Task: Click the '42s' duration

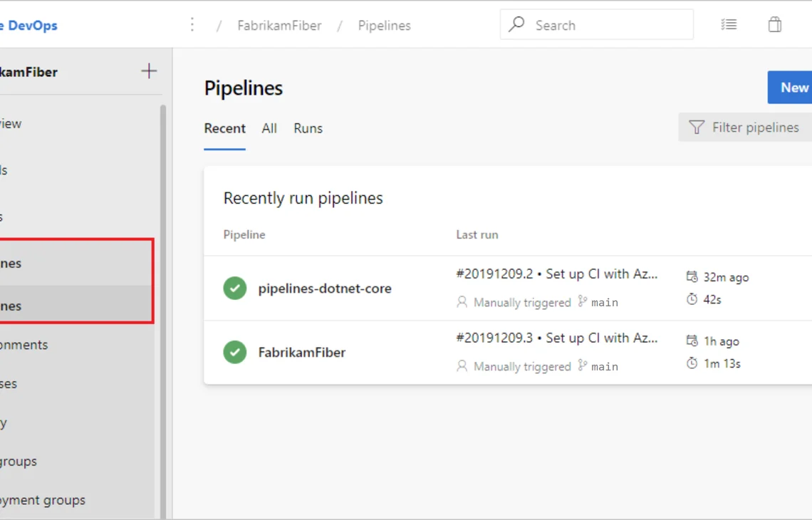Action: click(x=712, y=299)
